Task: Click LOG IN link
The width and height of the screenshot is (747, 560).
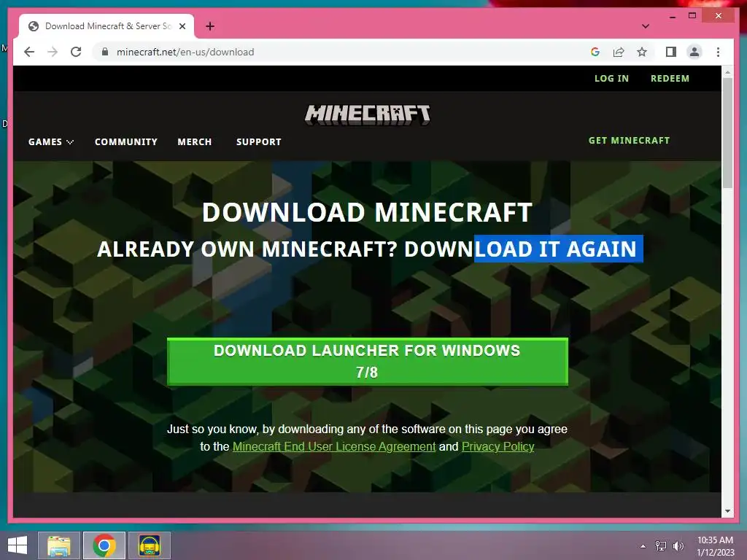Action: point(611,79)
